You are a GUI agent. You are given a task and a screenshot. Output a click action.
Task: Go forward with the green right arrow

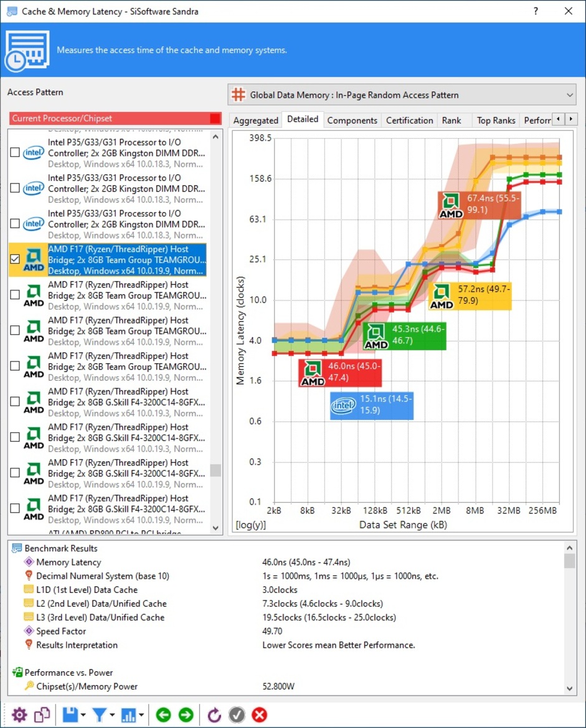click(186, 714)
